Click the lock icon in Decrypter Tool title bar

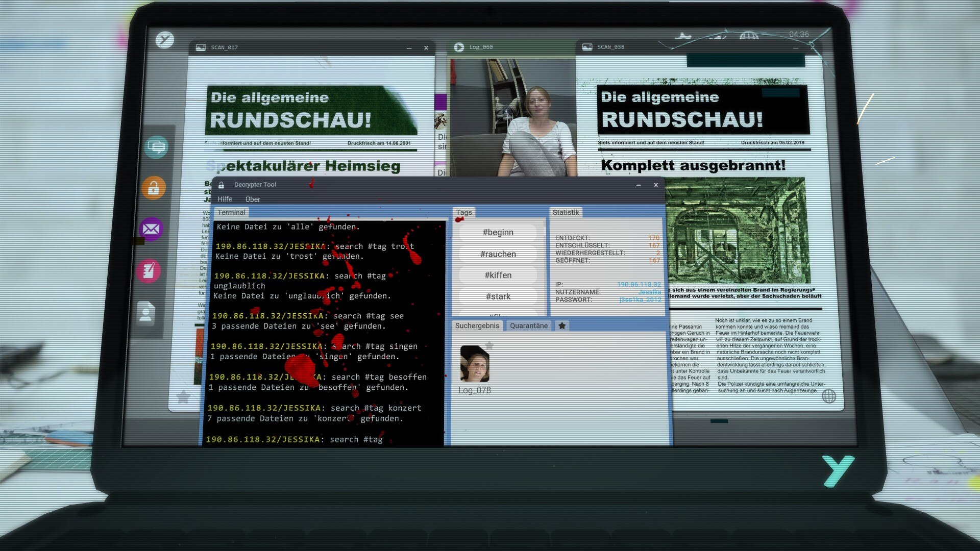coord(221,185)
